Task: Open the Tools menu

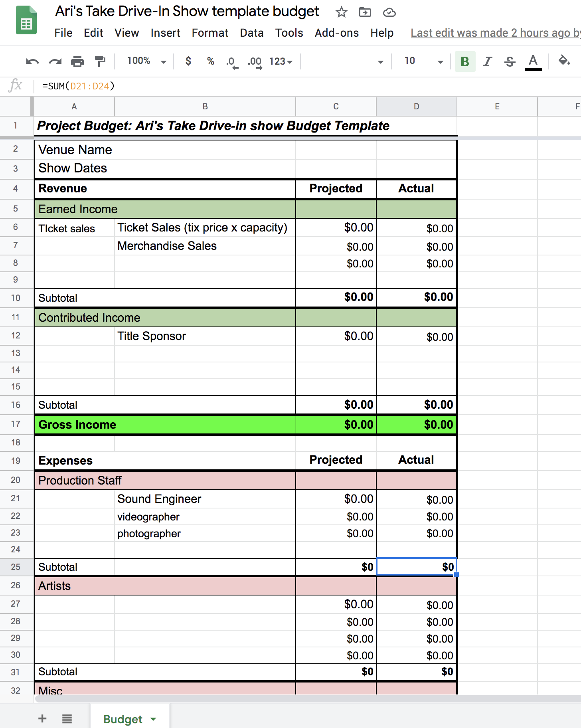Action: [289, 33]
